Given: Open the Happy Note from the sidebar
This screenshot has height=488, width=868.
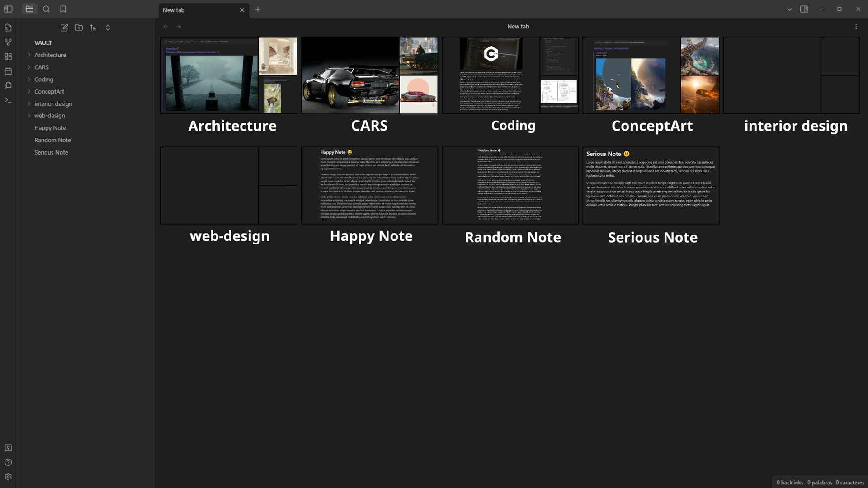Looking at the screenshot, I should (x=50, y=127).
